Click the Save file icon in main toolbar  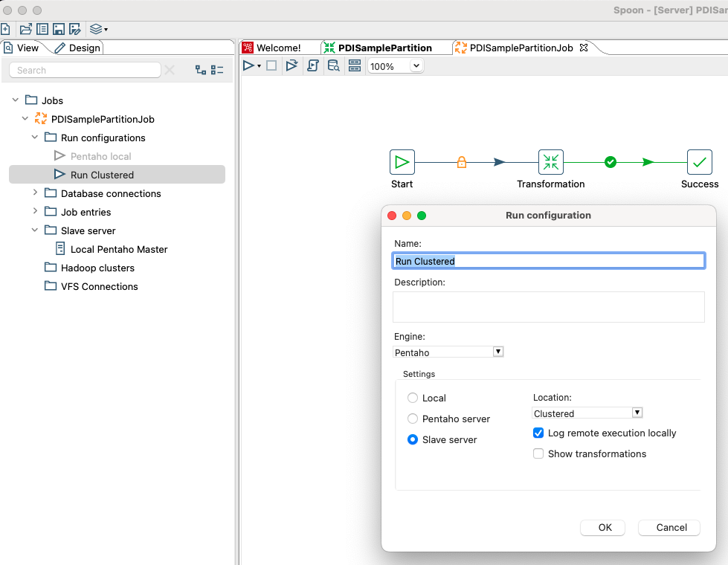pyautogui.click(x=59, y=28)
